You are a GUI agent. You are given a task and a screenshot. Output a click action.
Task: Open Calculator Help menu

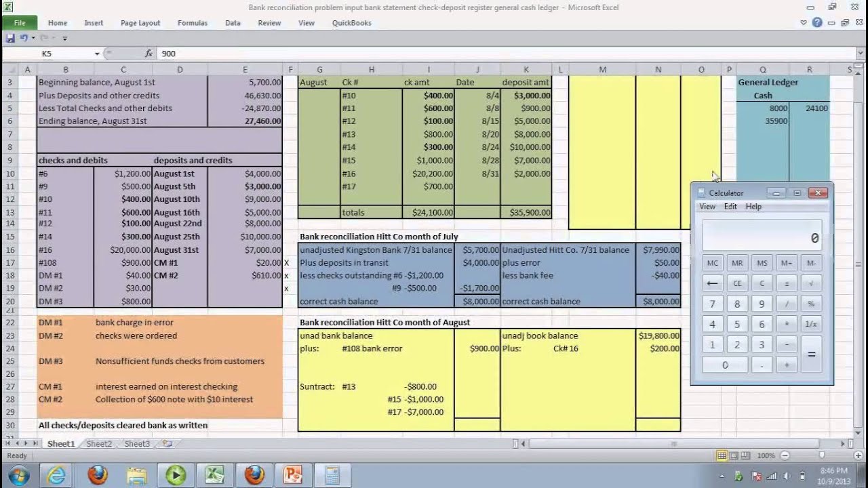point(753,206)
